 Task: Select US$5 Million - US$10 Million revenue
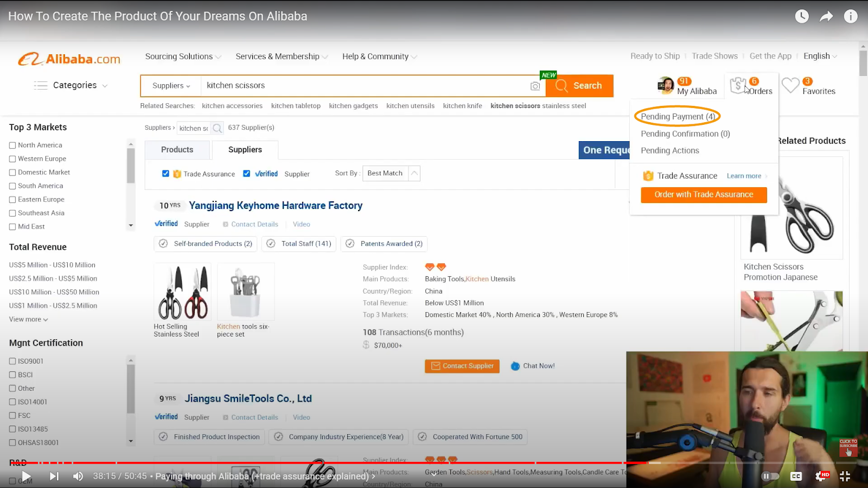tap(52, 265)
